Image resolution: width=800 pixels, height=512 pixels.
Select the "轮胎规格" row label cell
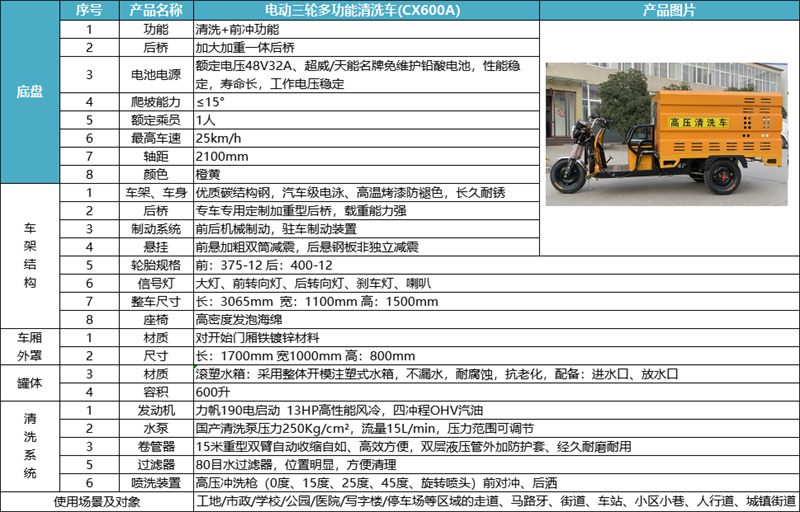(x=156, y=264)
